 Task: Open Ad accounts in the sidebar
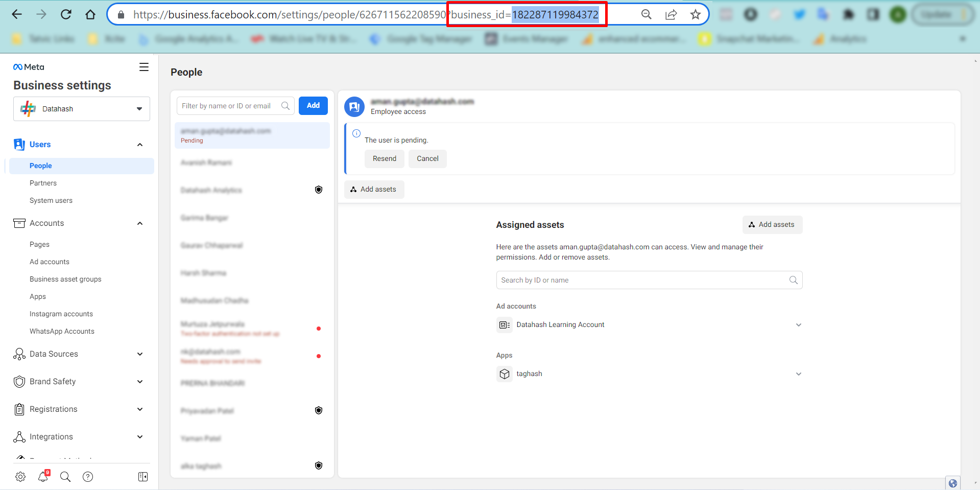point(50,262)
